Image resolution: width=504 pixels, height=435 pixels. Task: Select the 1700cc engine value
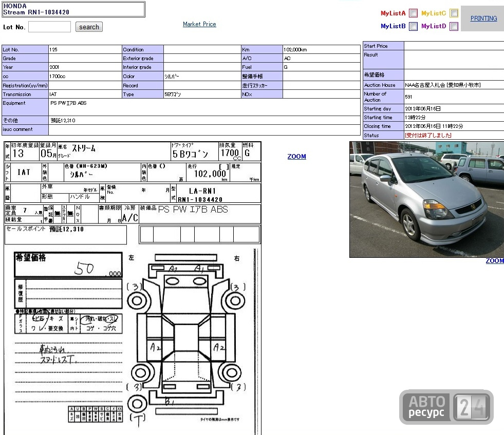pos(57,76)
